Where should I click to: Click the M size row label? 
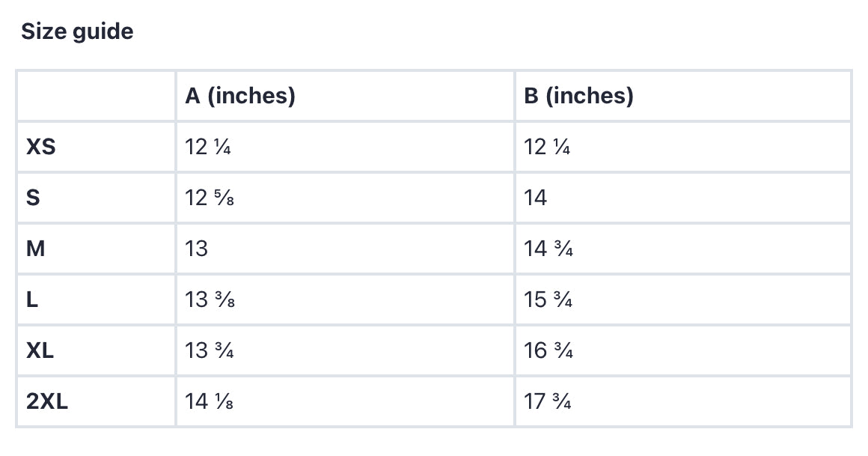(35, 249)
